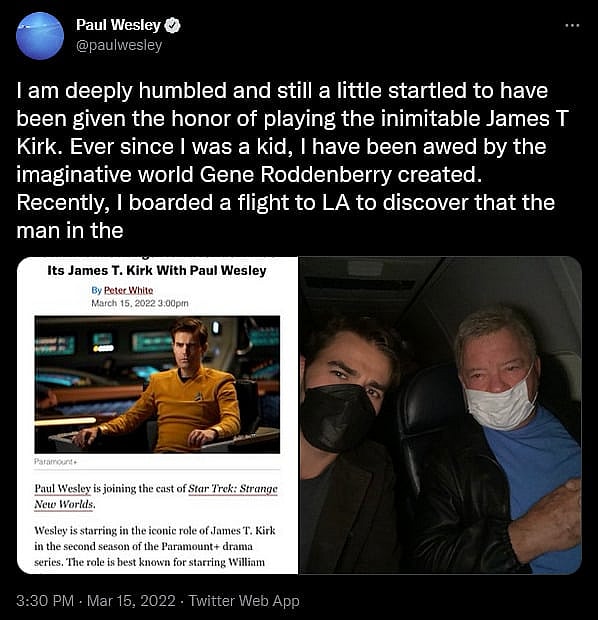Open the @paulwesley handle link
This screenshot has height=620, width=598.
(x=119, y=45)
